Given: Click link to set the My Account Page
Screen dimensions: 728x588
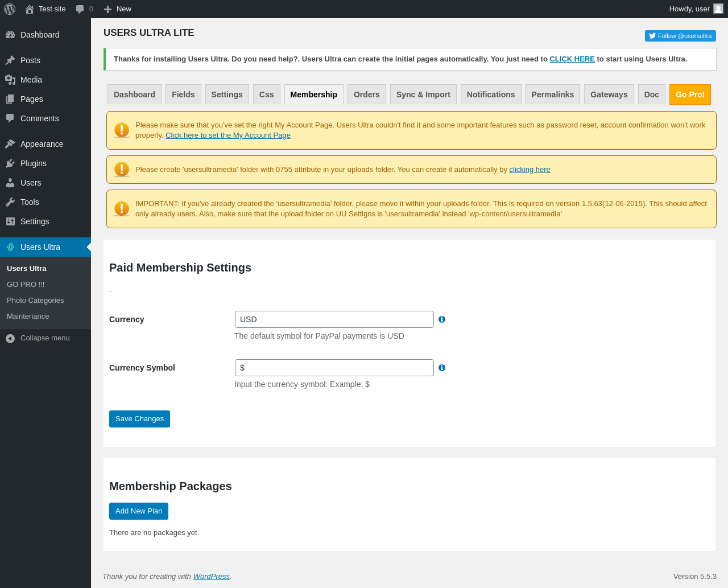Looking at the screenshot, I should [x=228, y=135].
